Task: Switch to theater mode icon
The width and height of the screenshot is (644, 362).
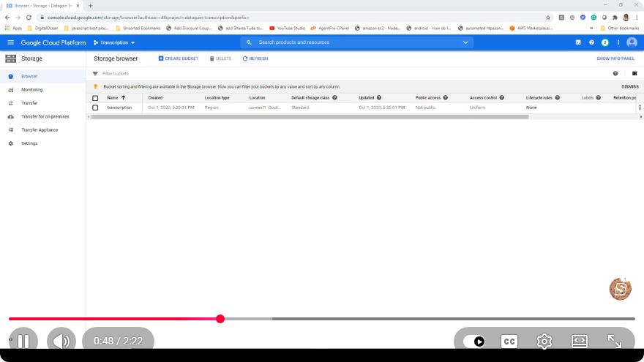Action: coord(579,342)
